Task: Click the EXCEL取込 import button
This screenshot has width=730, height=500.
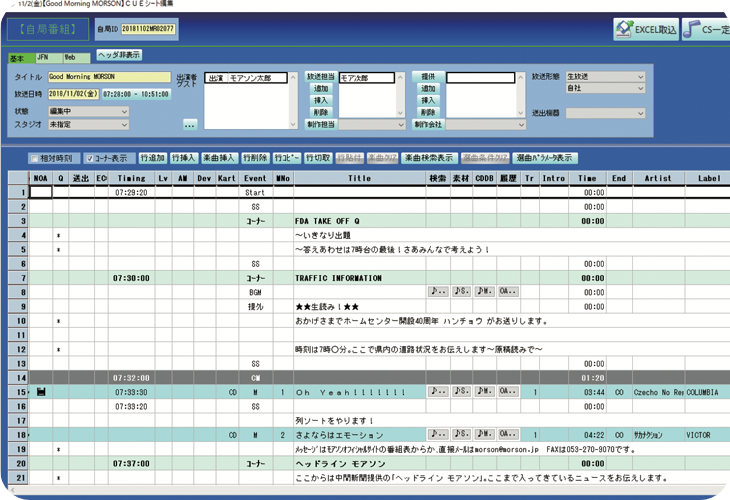Action: [x=646, y=29]
